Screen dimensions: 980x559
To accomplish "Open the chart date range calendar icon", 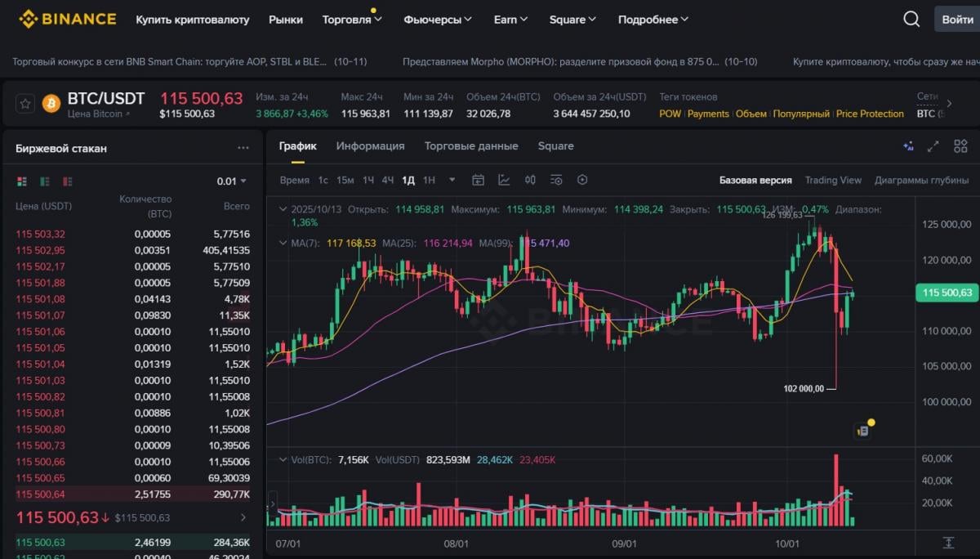I will click(478, 180).
